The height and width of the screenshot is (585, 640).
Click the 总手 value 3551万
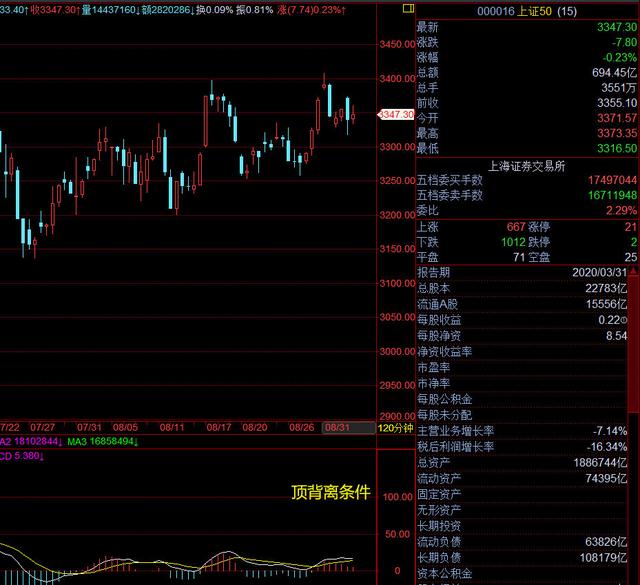pos(619,88)
